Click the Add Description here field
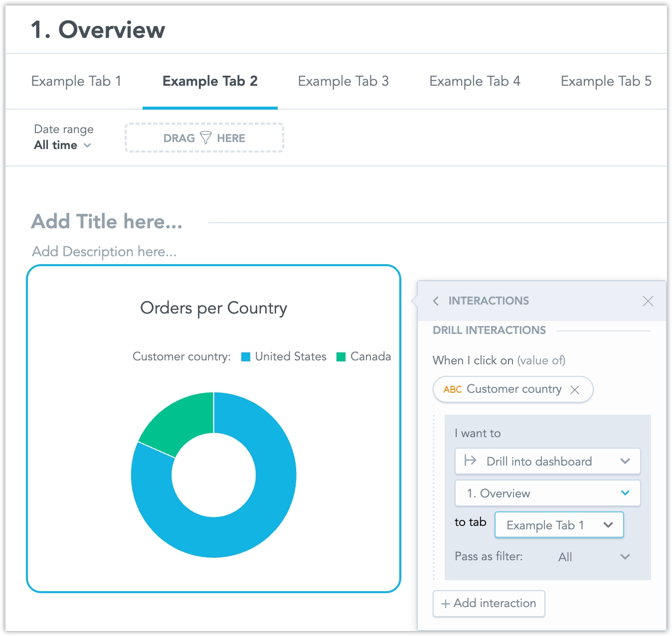This screenshot has height=636, width=672. tap(104, 252)
